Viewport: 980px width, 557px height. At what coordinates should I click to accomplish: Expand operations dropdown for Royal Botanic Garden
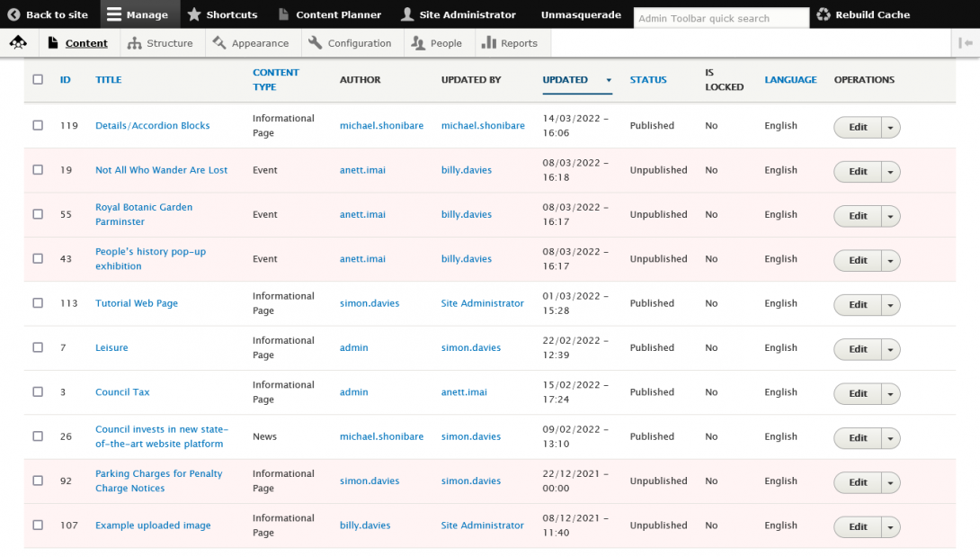coord(891,216)
